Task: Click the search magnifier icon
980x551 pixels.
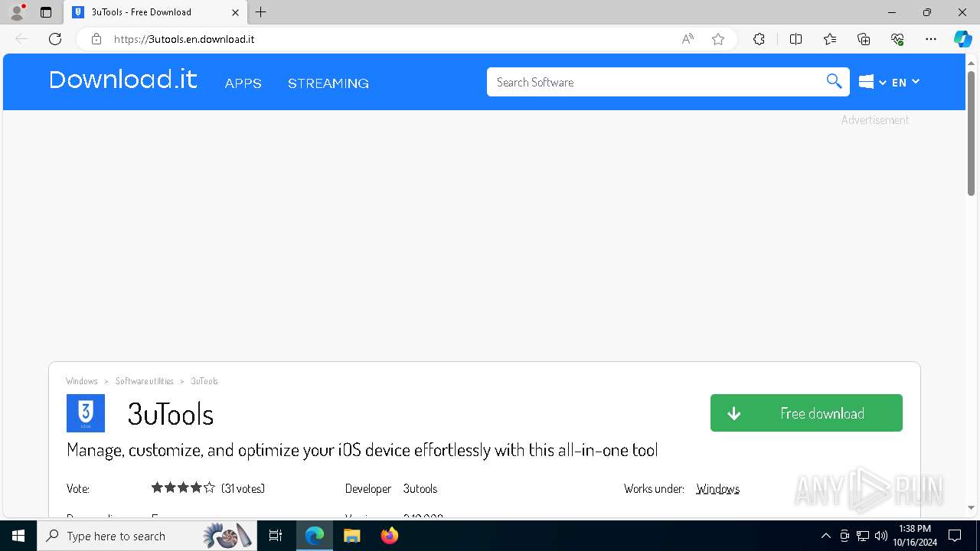Action: click(x=835, y=81)
